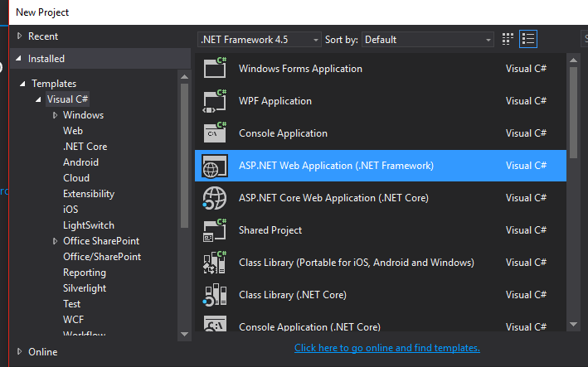Choose ASP.NET Web Application (.NET Framework) name
This screenshot has height=367, width=588.
337,166
